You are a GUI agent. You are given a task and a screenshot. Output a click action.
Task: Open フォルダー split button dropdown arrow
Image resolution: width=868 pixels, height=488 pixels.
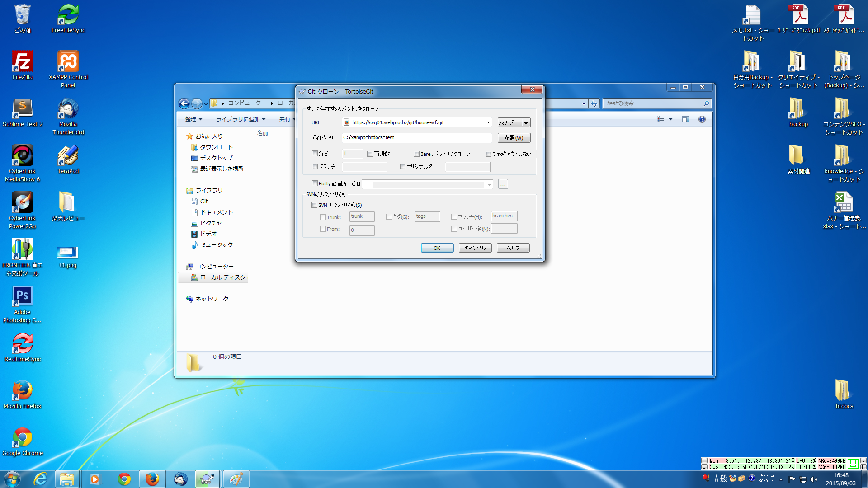pyautogui.click(x=526, y=122)
